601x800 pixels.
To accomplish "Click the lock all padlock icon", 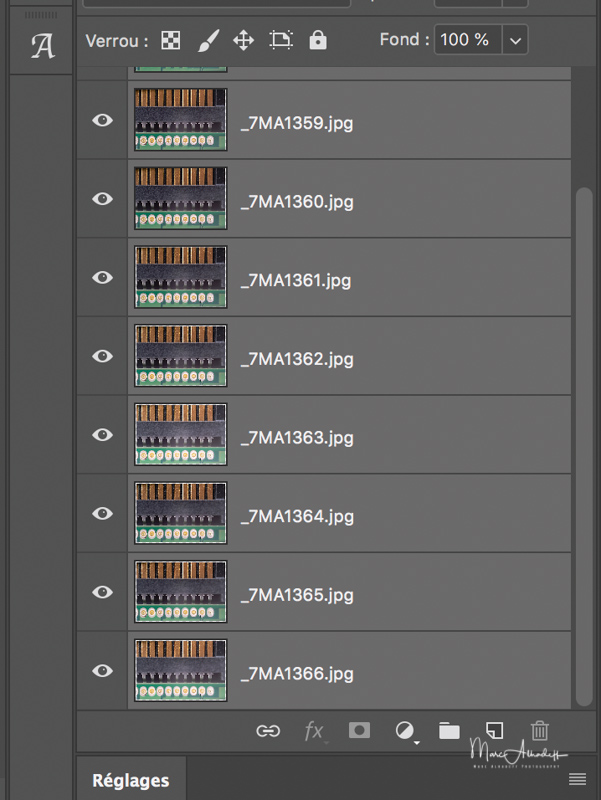I will pyautogui.click(x=318, y=41).
